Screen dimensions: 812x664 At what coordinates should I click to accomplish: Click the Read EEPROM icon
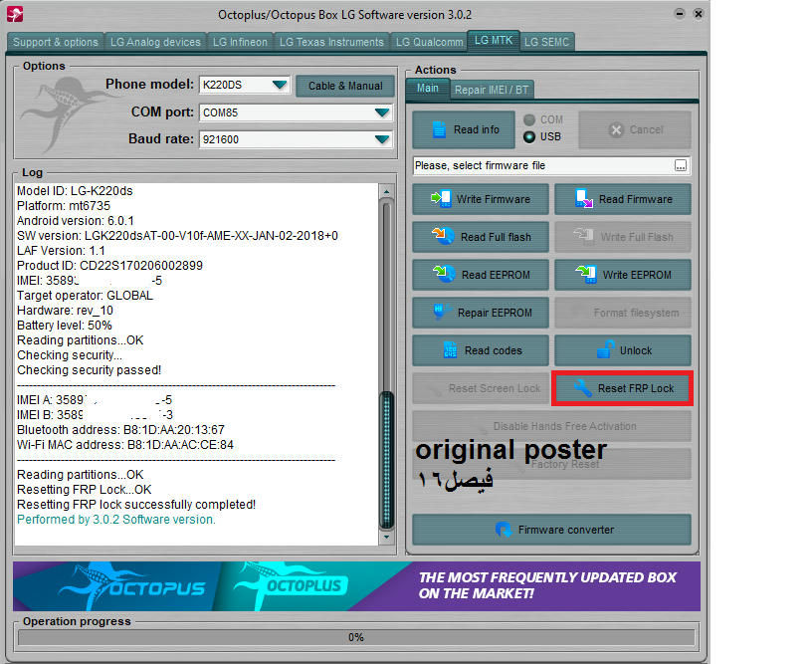pyautogui.click(x=444, y=274)
